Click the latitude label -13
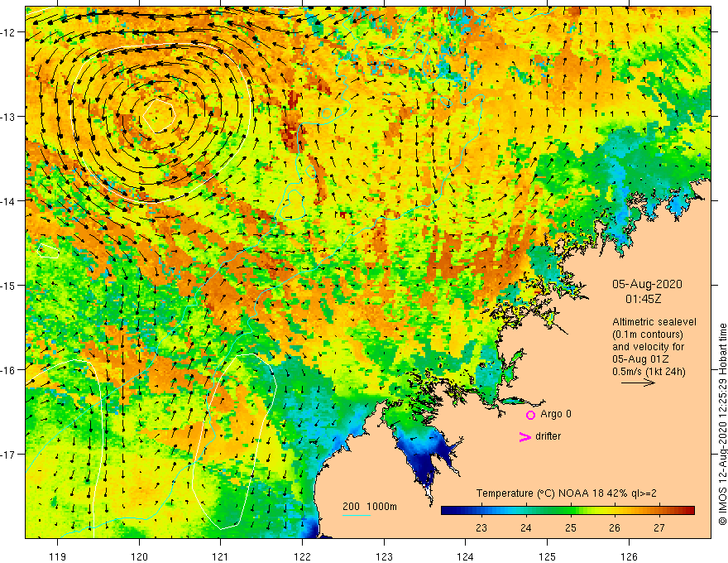Screen dimensions: 728x563 click(9, 117)
